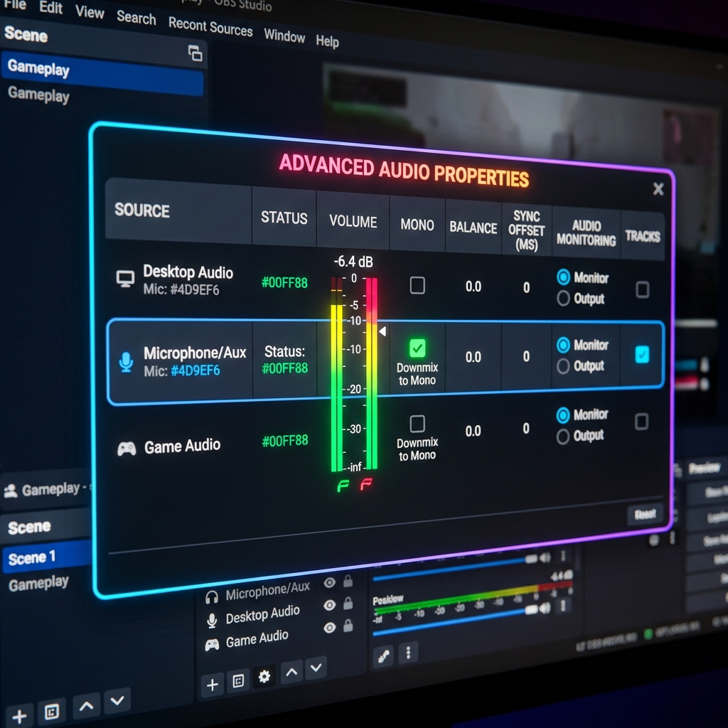Open the Search menu
Screen dimensions: 728x728
pos(136,18)
